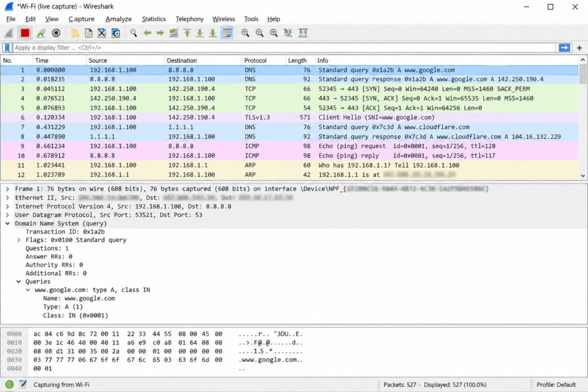Click the display filter bookmark icon
The image size is (588, 392).
(x=7, y=48)
